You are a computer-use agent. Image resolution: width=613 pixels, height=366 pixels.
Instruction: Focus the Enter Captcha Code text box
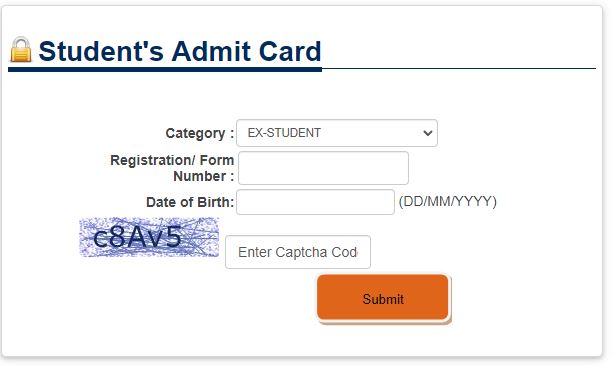(298, 252)
